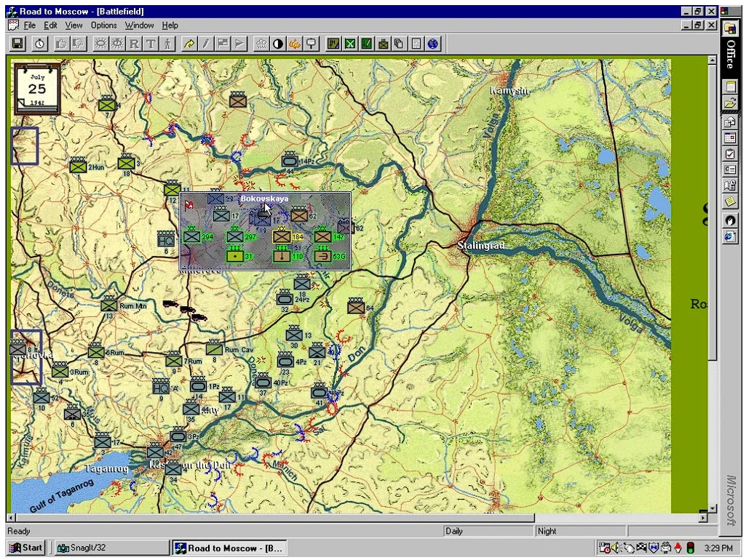This screenshot has height=560, width=746.
Task: Click the Stalingrad city label on map
Action: 481,246
